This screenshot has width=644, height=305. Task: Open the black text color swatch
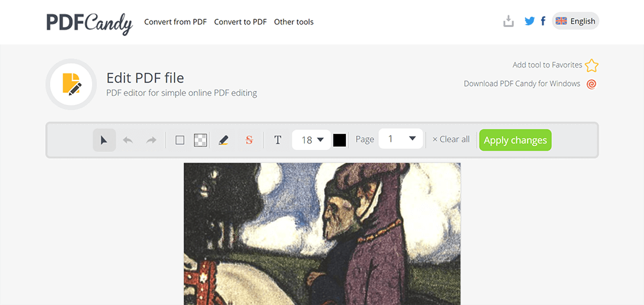point(339,140)
